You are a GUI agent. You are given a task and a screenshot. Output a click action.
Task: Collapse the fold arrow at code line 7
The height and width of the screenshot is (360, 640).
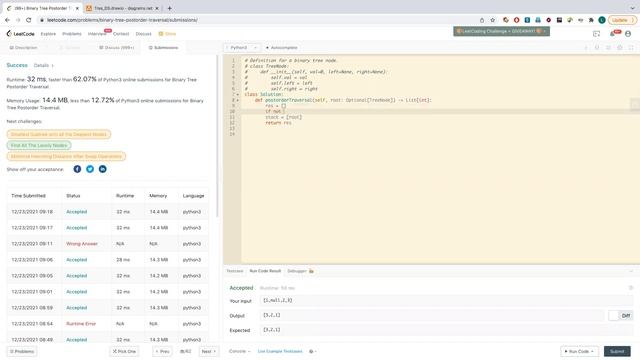click(x=238, y=94)
